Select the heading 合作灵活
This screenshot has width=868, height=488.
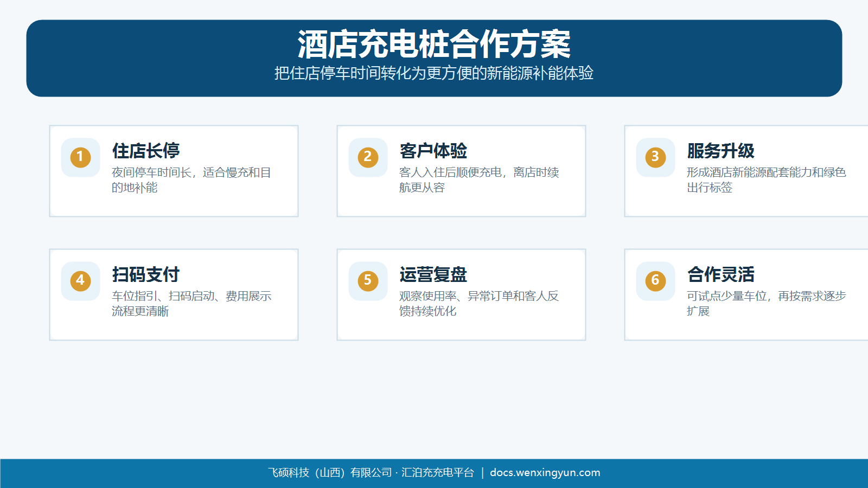(721, 274)
